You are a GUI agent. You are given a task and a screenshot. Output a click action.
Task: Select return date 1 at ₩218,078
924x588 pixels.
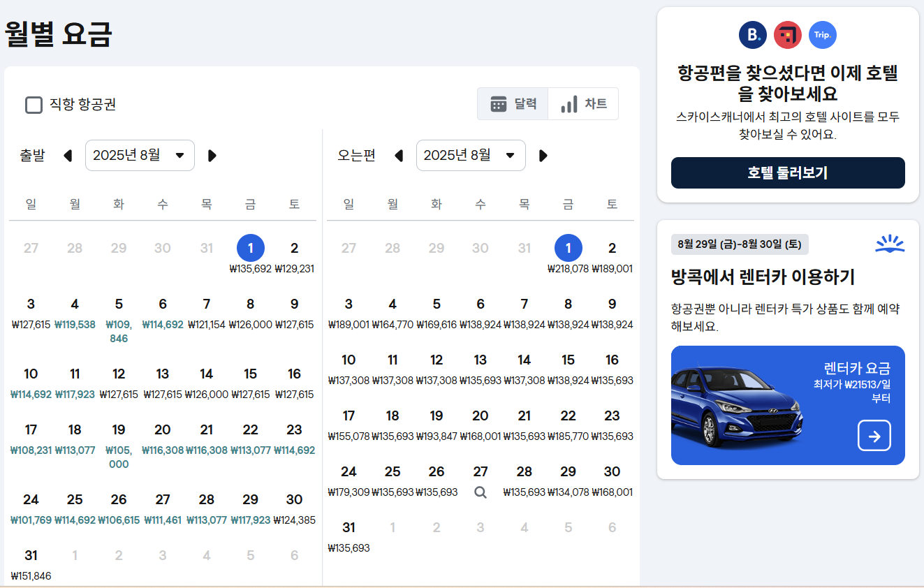[x=569, y=256]
